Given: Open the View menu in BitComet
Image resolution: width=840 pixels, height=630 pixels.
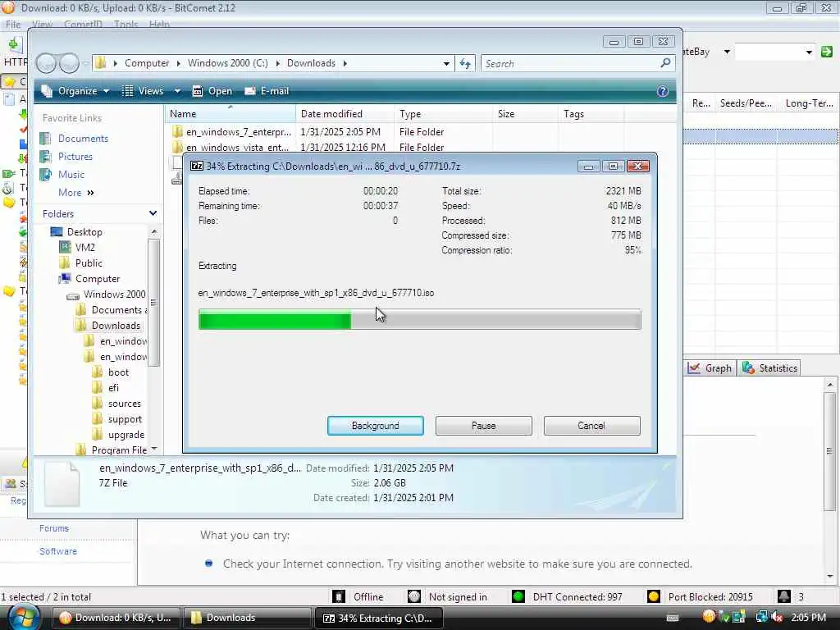Looking at the screenshot, I should tap(43, 24).
